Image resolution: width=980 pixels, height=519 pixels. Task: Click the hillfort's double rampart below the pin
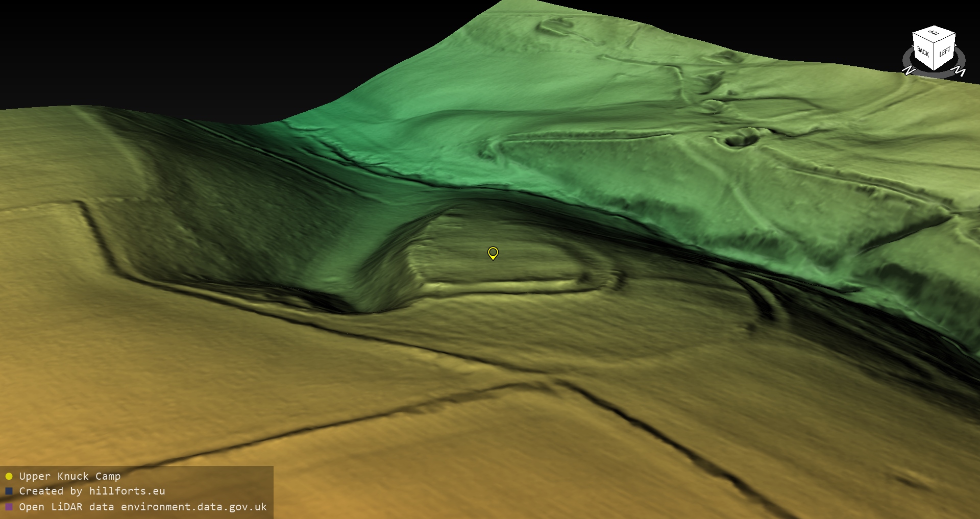(x=500, y=286)
